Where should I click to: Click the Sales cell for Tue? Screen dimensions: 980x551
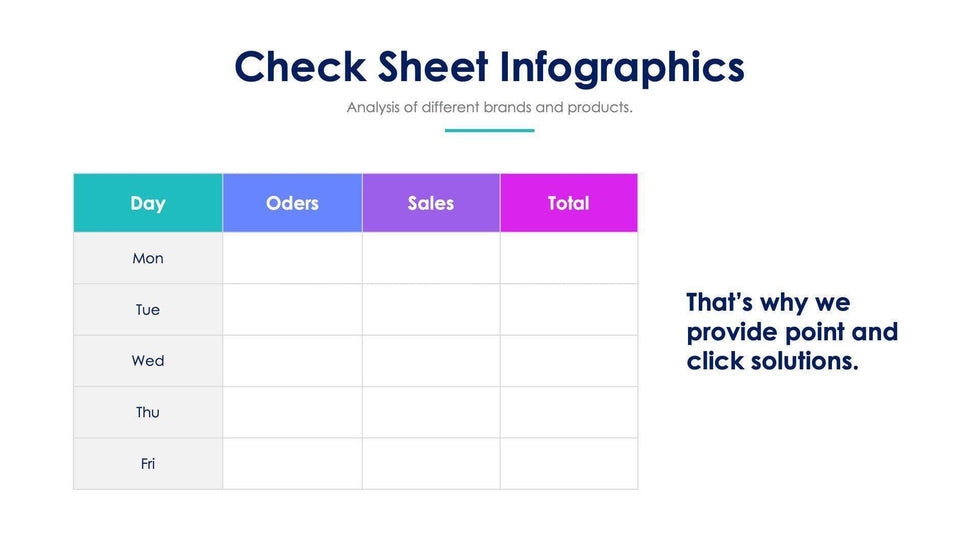click(x=431, y=310)
